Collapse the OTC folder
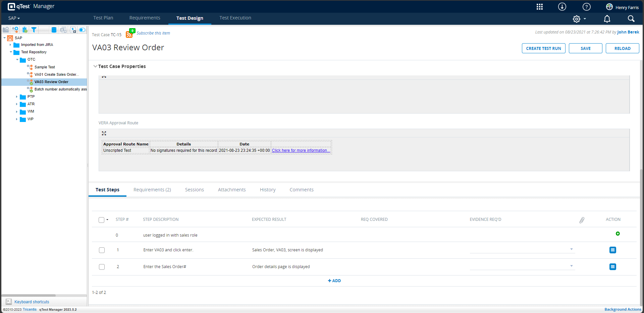The width and height of the screenshot is (644, 313). [17, 59]
